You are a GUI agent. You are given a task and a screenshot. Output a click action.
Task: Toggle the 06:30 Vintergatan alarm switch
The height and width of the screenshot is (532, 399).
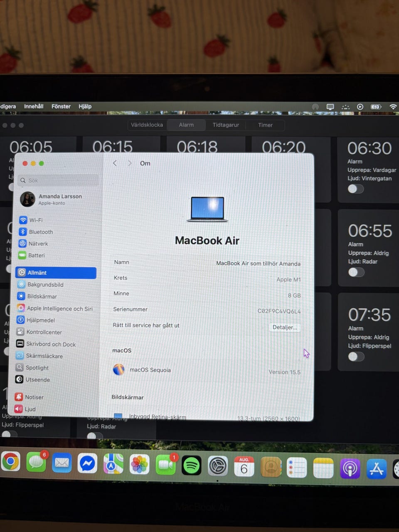356,189
